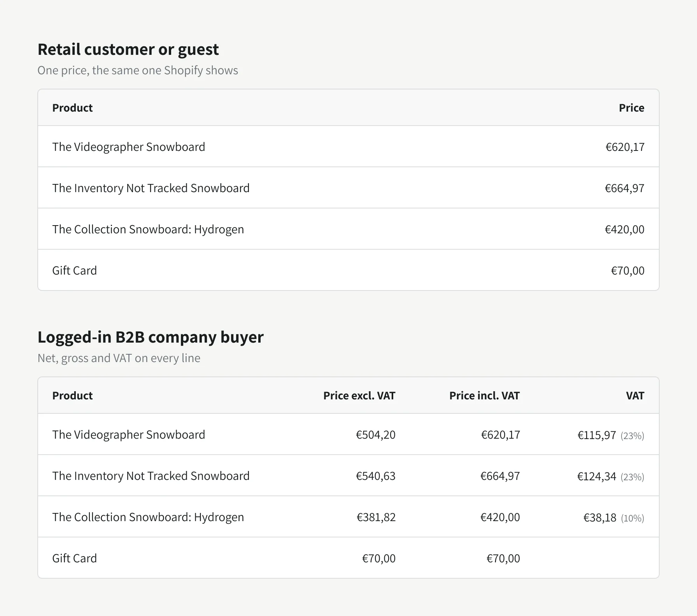Click the 'Product' header in the retail table
This screenshot has width=697, height=616.
click(72, 108)
